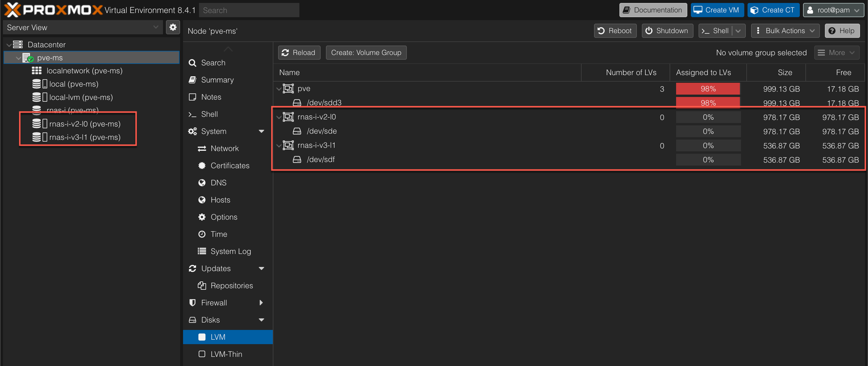This screenshot has width=868, height=366.
Task: Click rnas-i-v3-l1 storage icon in tree
Action: click(40, 137)
